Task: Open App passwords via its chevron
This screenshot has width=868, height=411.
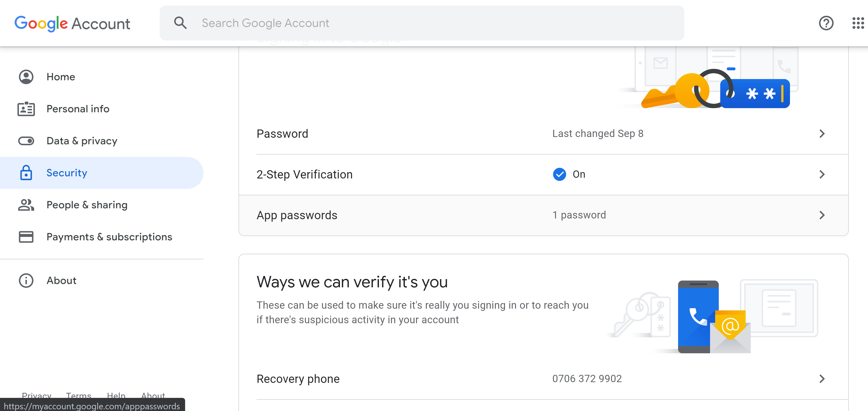Action: [822, 215]
